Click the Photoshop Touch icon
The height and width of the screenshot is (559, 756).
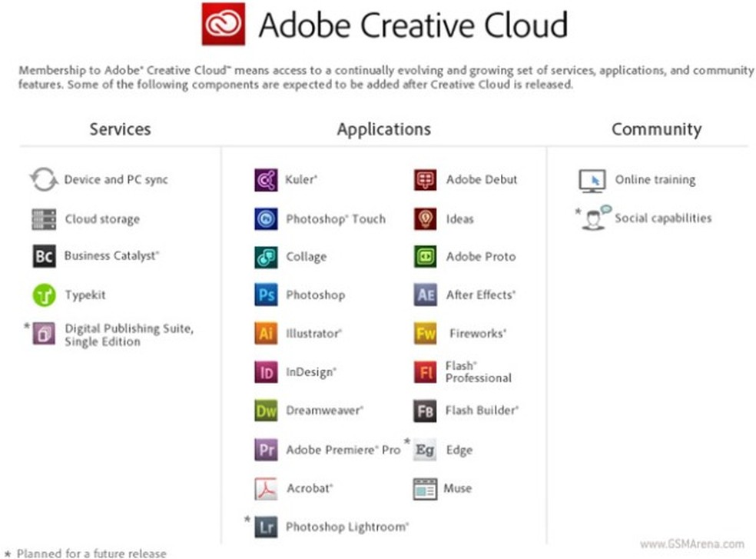pos(266,218)
